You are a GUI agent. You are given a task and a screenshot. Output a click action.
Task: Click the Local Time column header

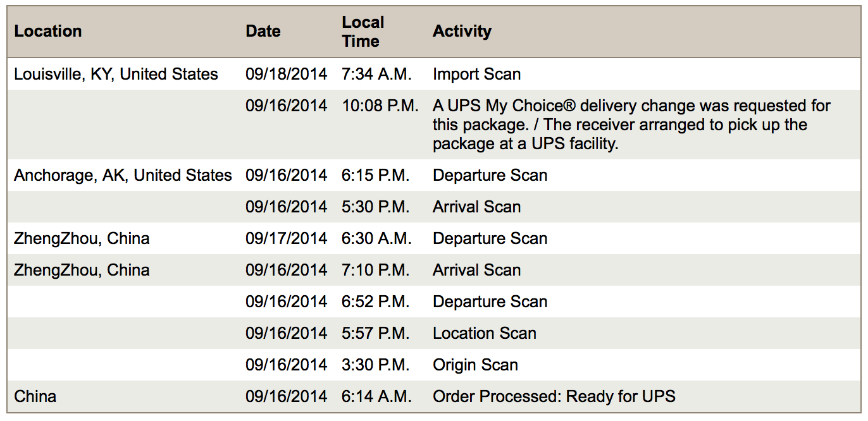coord(363,32)
